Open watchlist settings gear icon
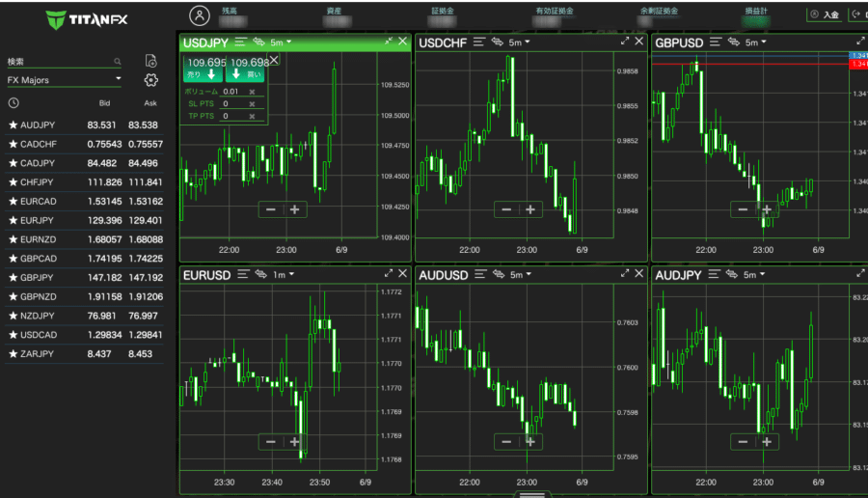 coord(151,80)
